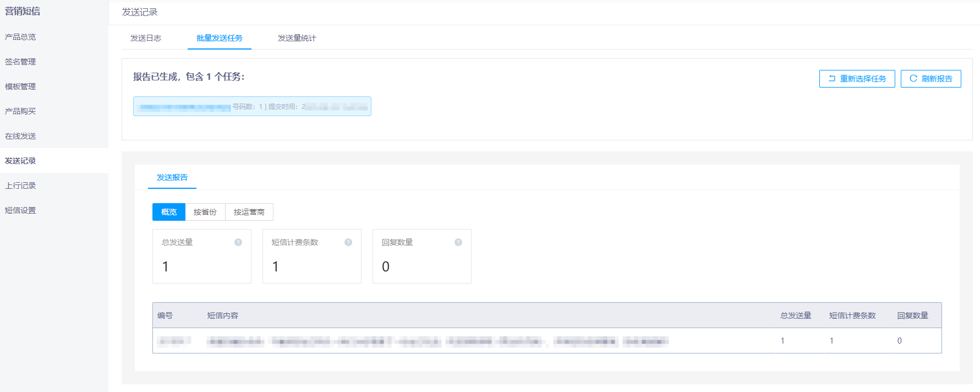
Task: Go to 短信设置 in sidebar
Action: [20, 210]
